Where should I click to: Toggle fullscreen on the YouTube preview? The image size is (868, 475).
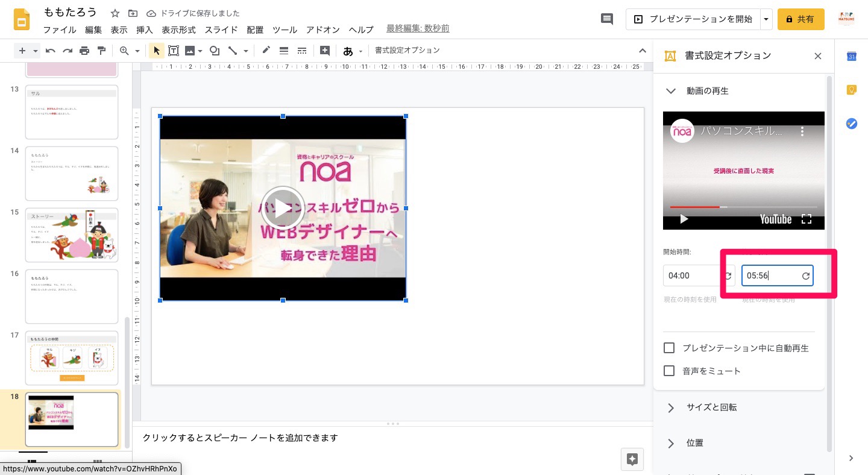click(806, 219)
